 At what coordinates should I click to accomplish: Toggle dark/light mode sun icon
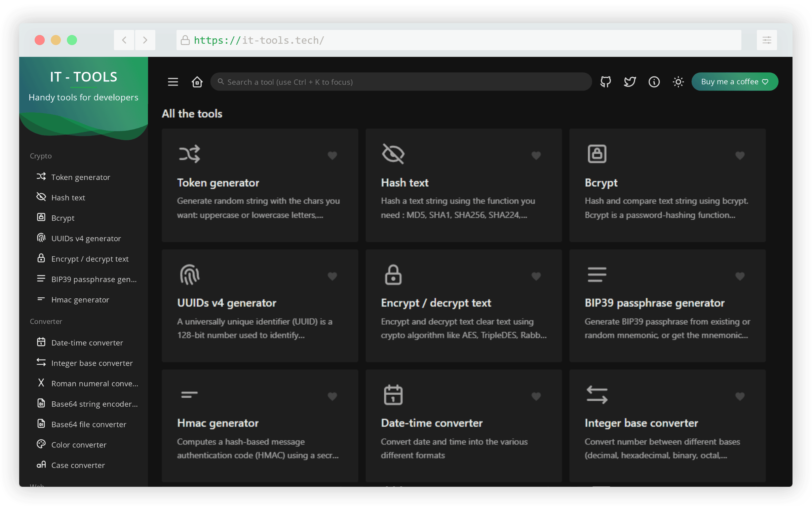(x=678, y=82)
